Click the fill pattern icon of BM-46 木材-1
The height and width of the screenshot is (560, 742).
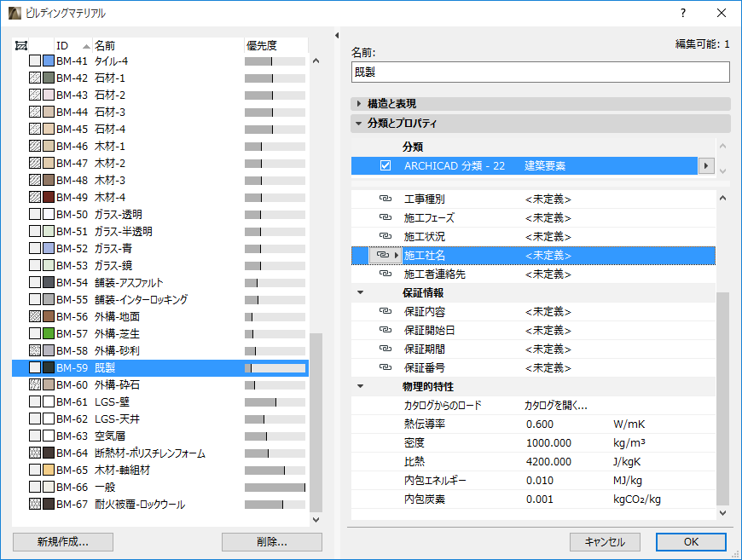tap(35, 146)
